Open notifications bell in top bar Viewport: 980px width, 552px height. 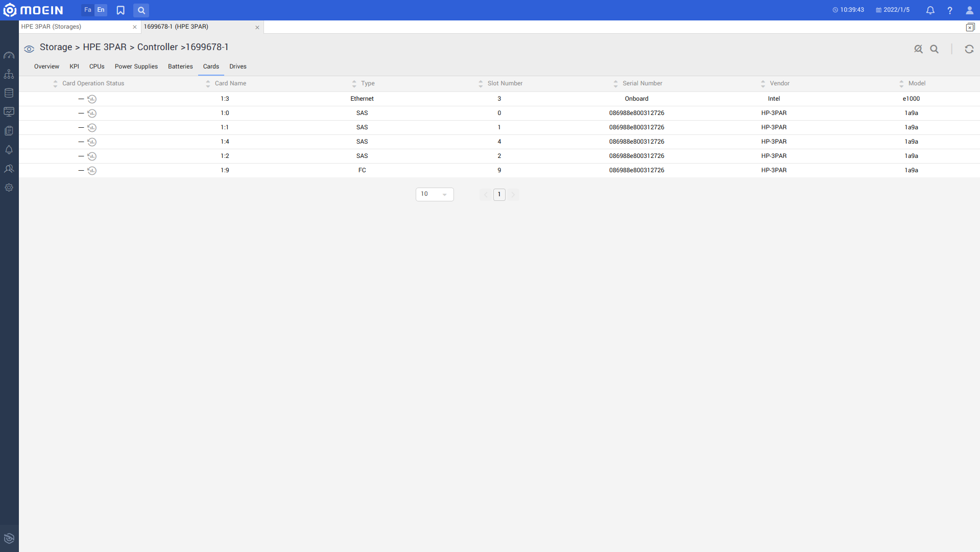tap(930, 10)
